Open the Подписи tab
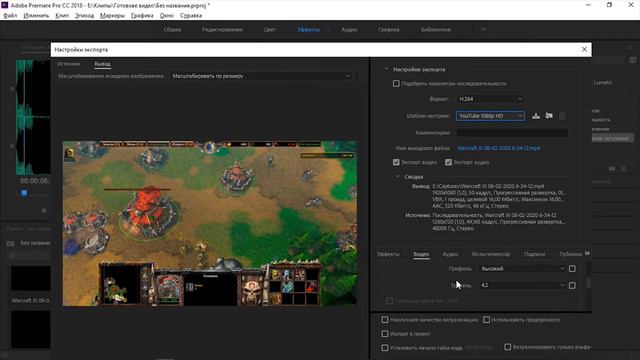The height and width of the screenshot is (360, 640). [x=534, y=254]
